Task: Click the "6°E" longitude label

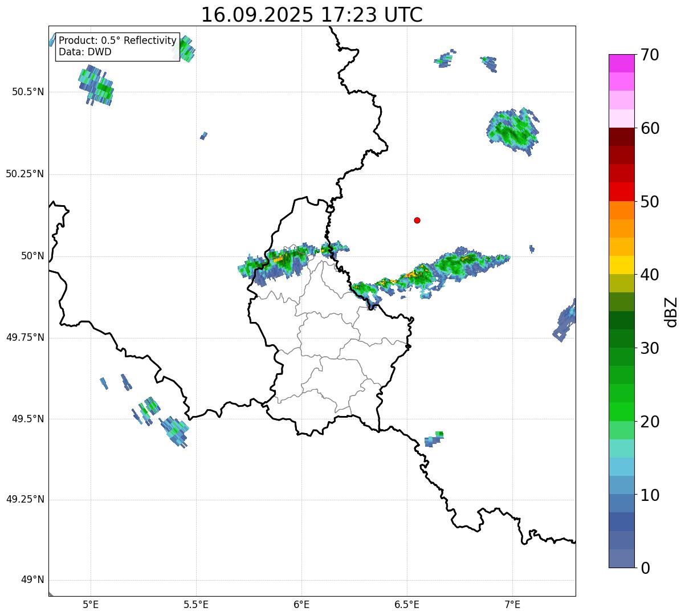Action: point(301,605)
